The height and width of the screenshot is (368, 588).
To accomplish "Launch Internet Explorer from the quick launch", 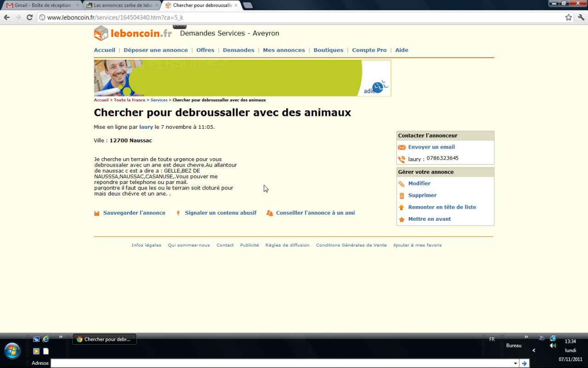I will pyautogui.click(x=45, y=339).
